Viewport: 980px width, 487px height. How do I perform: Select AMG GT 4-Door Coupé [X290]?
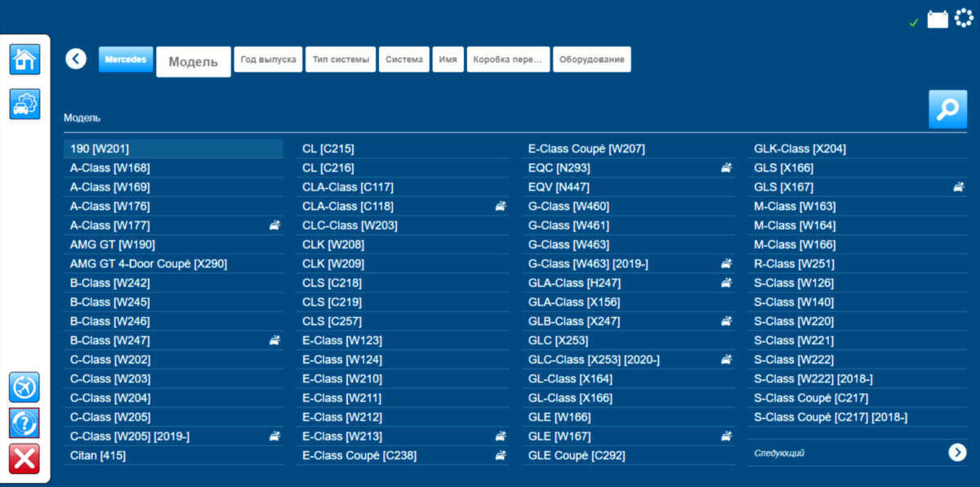(x=149, y=264)
